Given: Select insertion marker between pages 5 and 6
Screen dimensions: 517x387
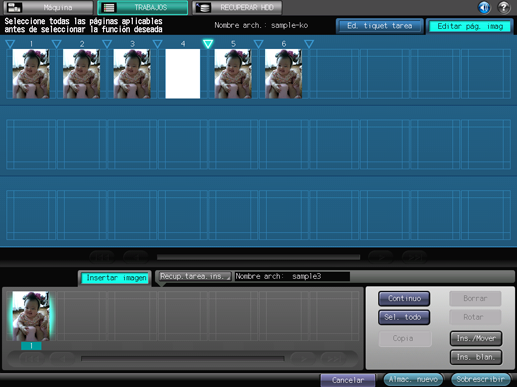Looking at the screenshot, I should (x=258, y=44).
